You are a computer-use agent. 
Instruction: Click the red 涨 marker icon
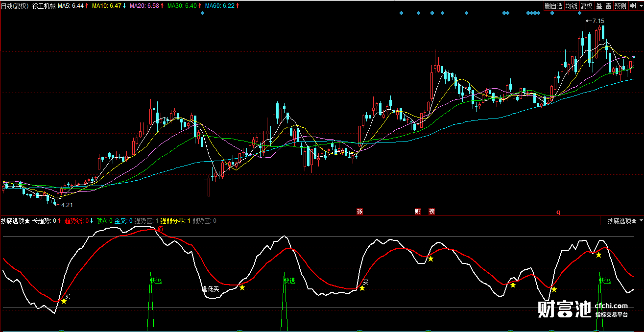(360, 212)
